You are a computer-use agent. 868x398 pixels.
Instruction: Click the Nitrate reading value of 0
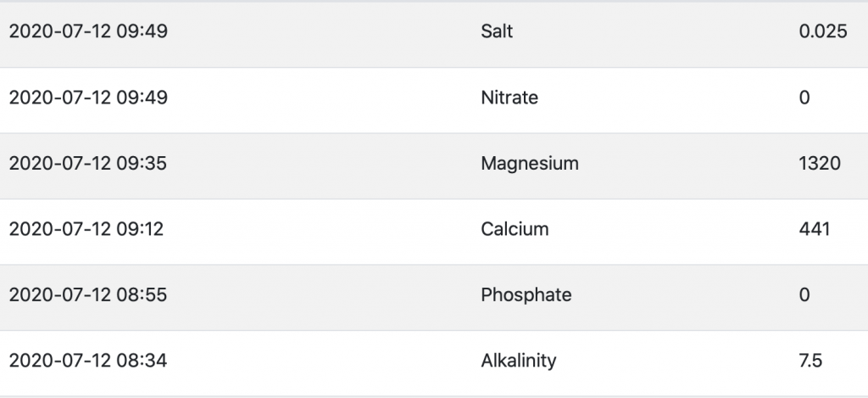coord(804,98)
